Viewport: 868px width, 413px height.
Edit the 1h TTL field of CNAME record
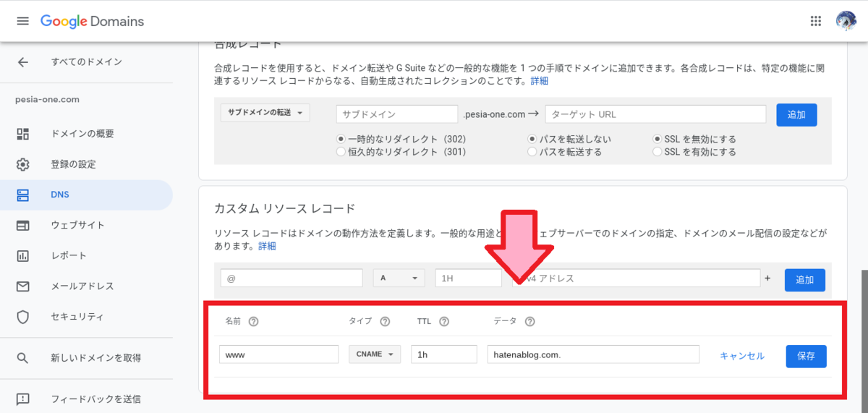point(444,354)
